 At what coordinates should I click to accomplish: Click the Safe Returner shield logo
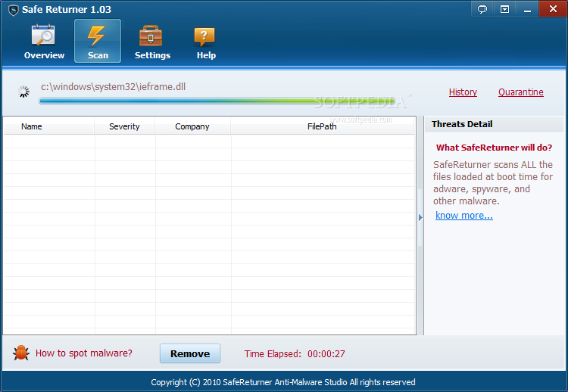[x=13, y=10]
